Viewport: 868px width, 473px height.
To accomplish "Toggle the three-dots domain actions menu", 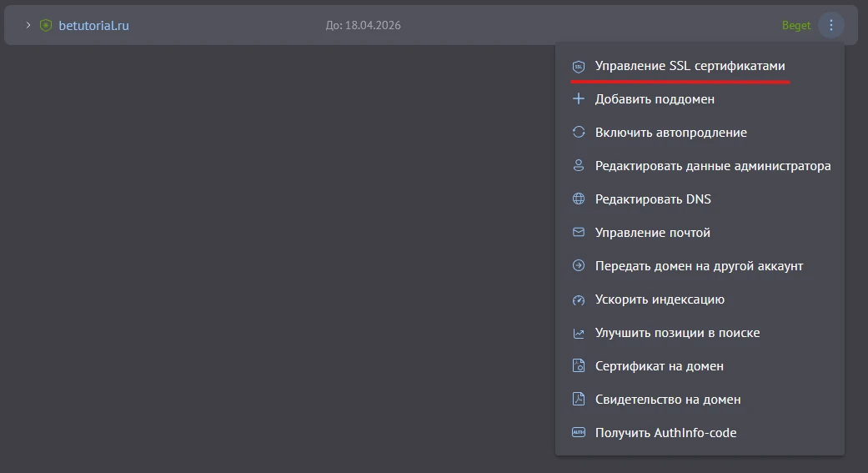I will click(x=830, y=26).
